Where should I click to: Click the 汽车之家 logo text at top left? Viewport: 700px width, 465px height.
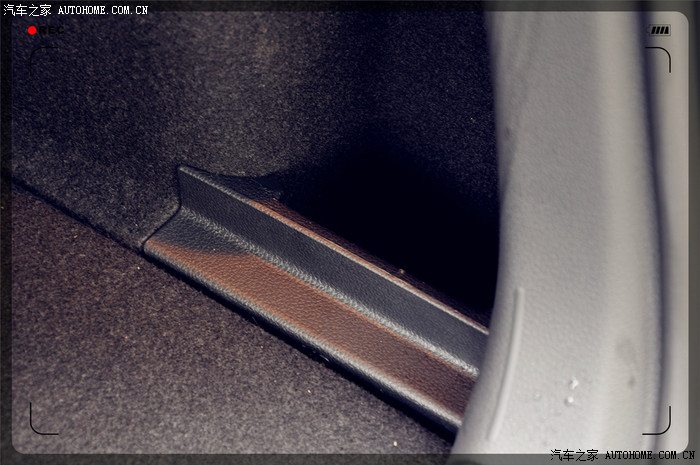tap(27, 9)
